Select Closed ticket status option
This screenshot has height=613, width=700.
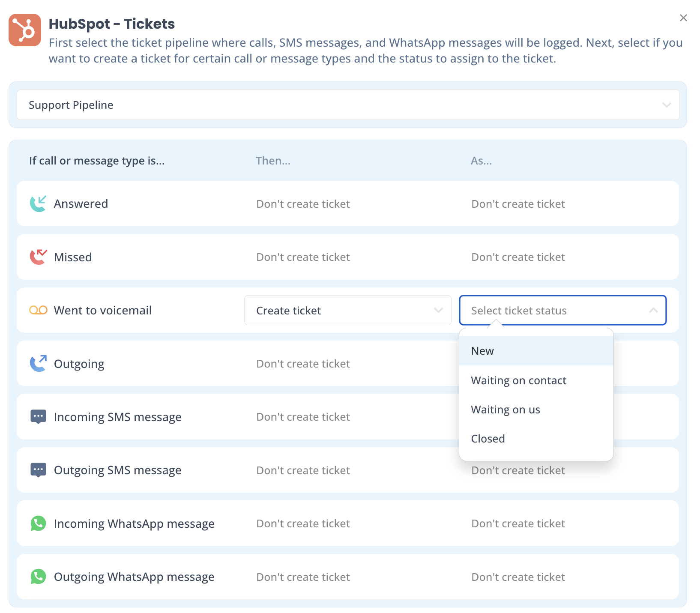(x=536, y=438)
